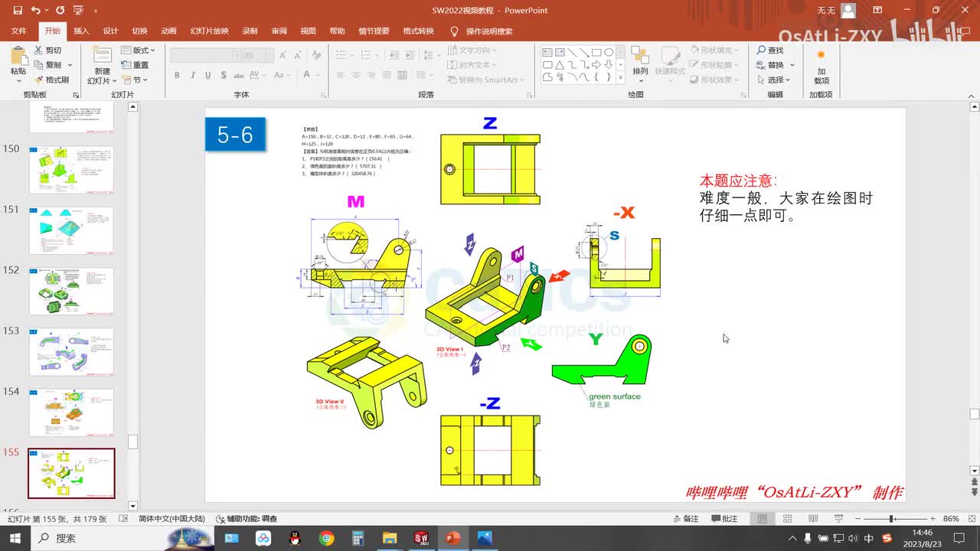Open the Section (节) dropdown

coord(135,80)
